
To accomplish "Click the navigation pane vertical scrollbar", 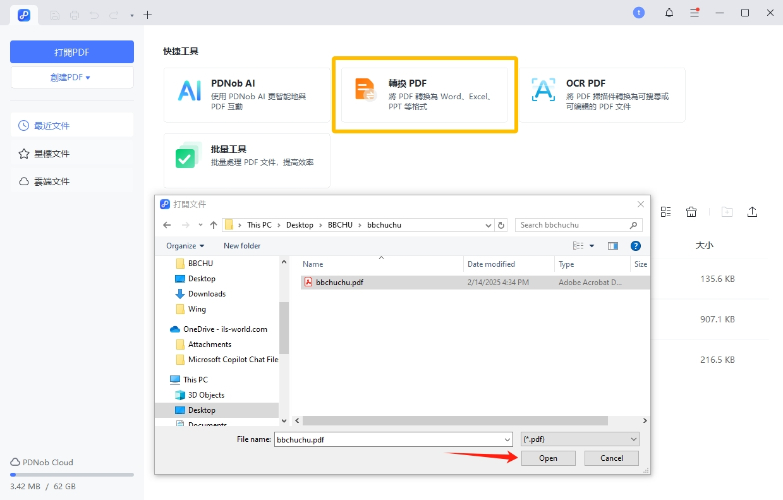I will pyautogui.click(x=284, y=328).
